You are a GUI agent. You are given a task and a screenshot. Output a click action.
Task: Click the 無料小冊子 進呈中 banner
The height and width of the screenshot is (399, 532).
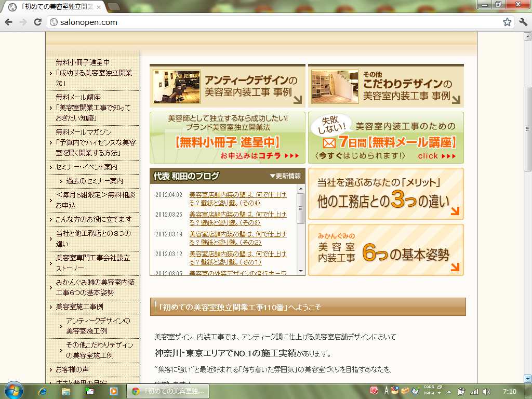point(228,138)
